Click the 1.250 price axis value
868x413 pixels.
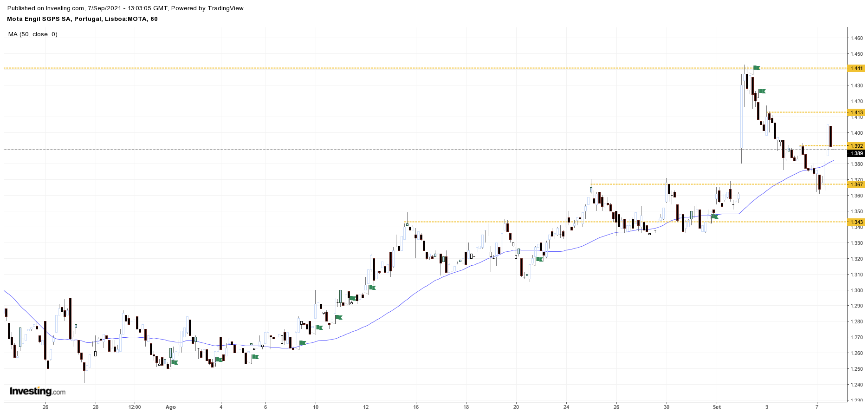856,369
